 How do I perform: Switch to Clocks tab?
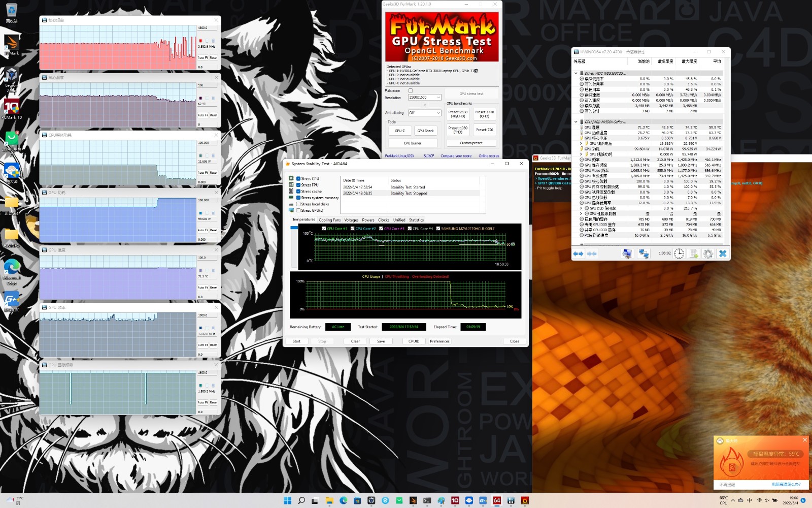pos(384,220)
